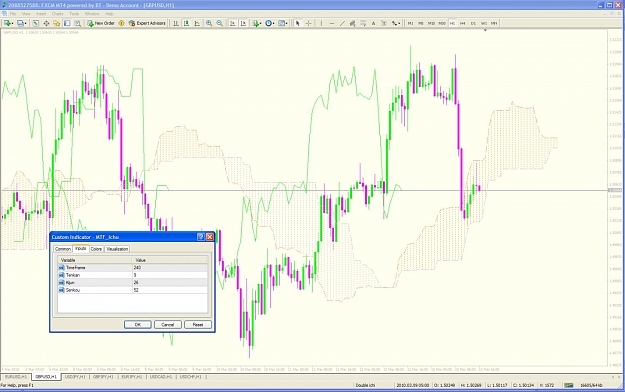
Task: Toggle the Navigator folder icon
Action: 57,24
